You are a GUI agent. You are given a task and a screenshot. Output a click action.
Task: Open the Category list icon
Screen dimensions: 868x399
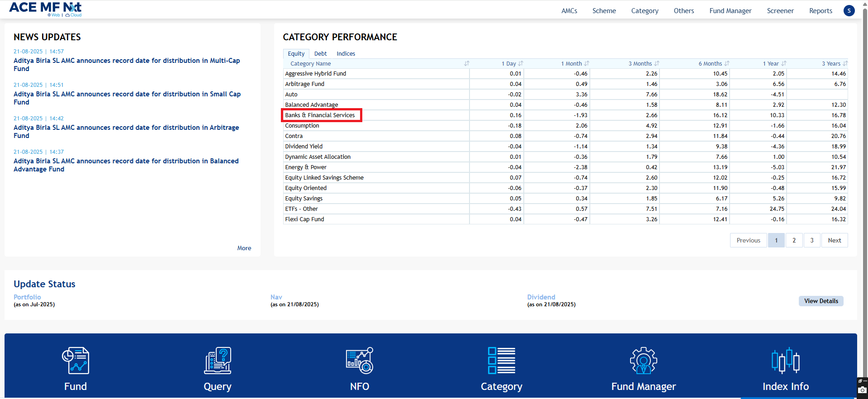pyautogui.click(x=502, y=361)
